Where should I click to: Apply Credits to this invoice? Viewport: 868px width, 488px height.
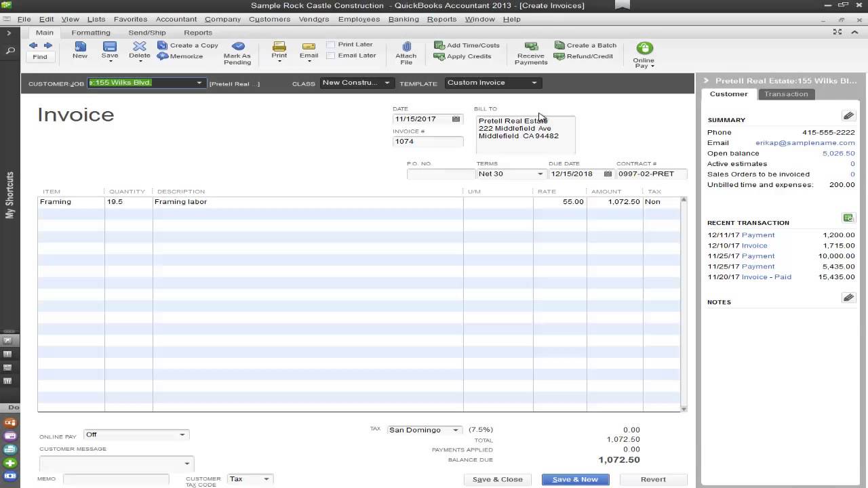[x=462, y=56]
